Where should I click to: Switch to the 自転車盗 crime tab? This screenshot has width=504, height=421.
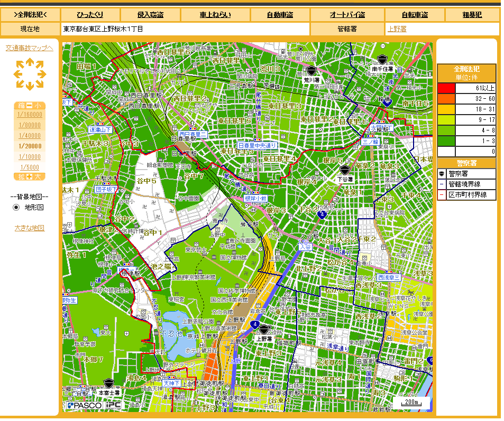tap(415, 14)
